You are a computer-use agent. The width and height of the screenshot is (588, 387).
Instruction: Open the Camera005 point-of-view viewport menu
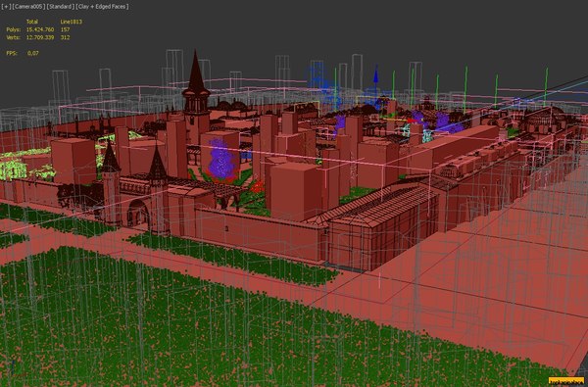point(28,7)
